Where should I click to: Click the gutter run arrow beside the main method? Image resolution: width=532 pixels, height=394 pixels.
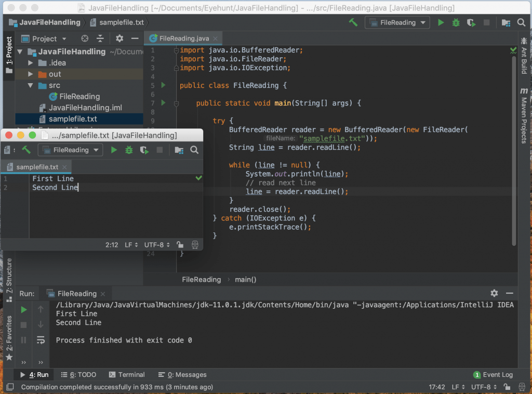tap(164, 103)
